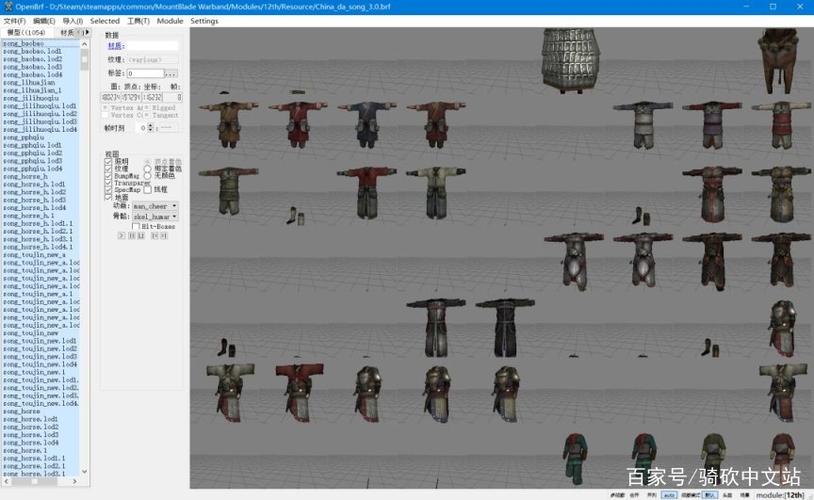This screenshot has height=500, width=814.
Task: Click the black long robe model
Action: pos(505,327)
